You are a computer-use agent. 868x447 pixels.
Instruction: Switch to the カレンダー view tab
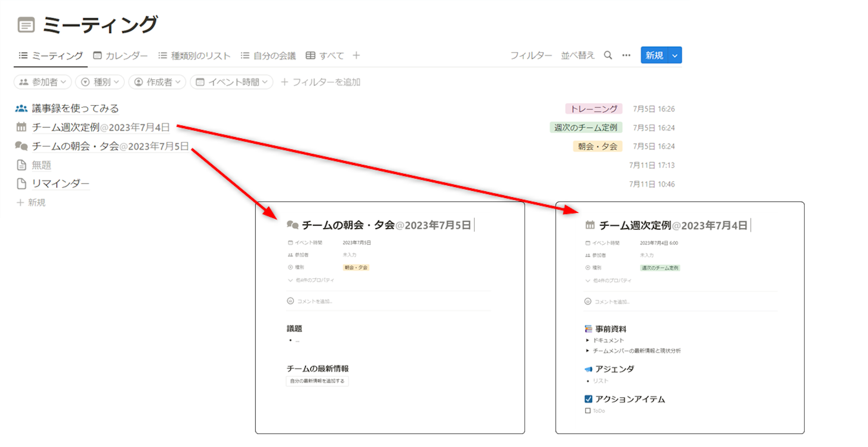(x=120, y=56)
